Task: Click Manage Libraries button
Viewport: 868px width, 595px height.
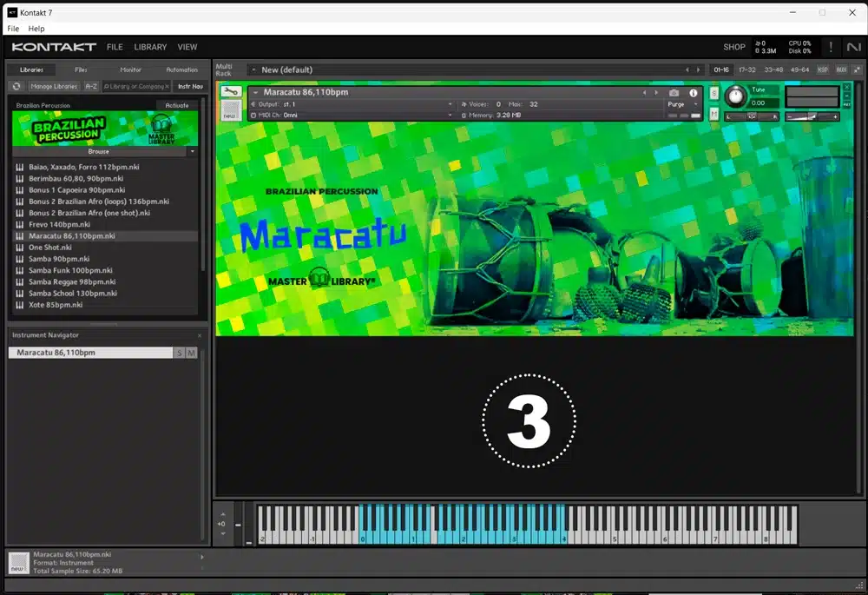Action: click(54, 86)
